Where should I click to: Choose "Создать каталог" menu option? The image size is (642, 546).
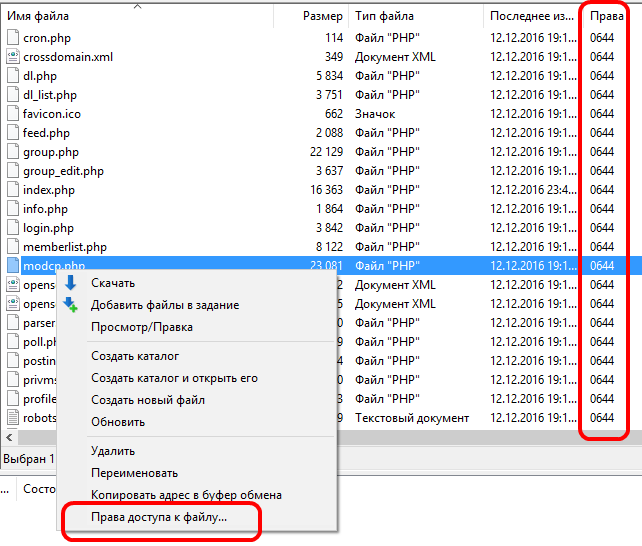134,356
